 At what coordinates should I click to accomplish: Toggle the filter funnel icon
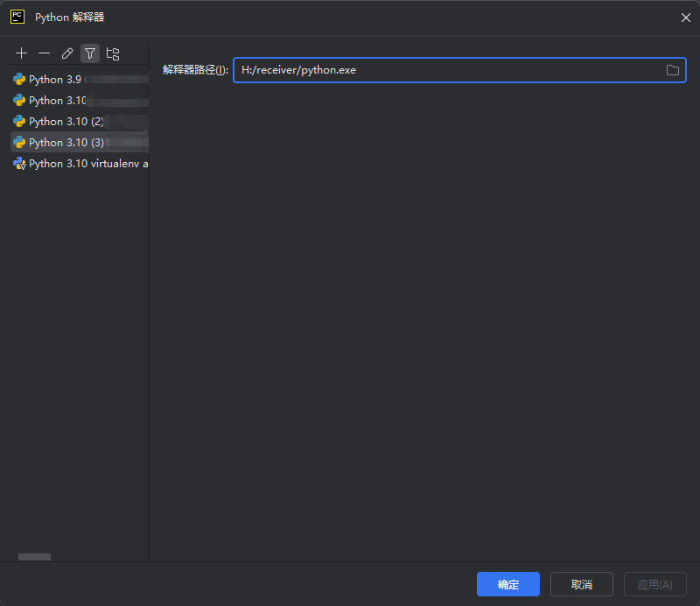coord(90,53)
